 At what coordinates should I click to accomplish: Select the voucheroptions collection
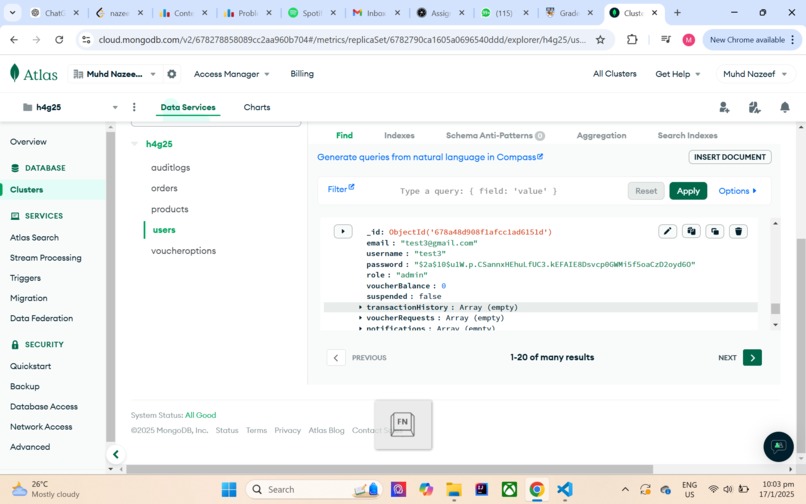[183, 251]
